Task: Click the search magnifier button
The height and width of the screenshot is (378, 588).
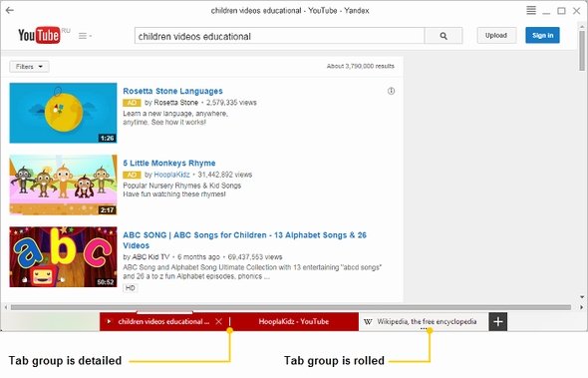Action: pyautogui.click(x=443, y=36)
